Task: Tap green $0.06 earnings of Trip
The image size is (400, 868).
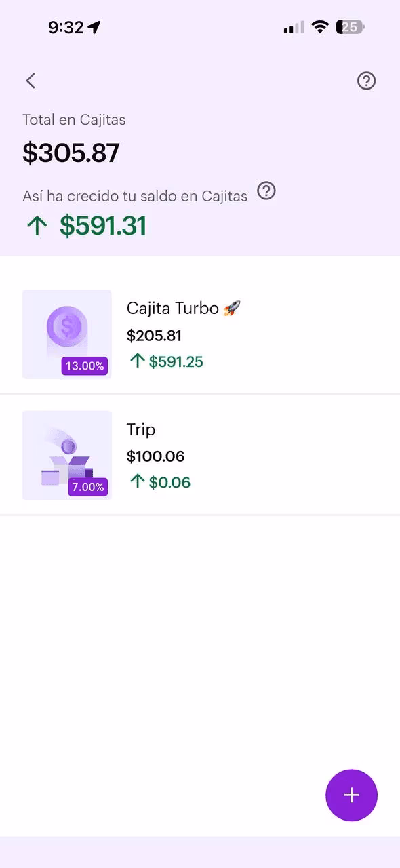Action: tap(160, 482)
